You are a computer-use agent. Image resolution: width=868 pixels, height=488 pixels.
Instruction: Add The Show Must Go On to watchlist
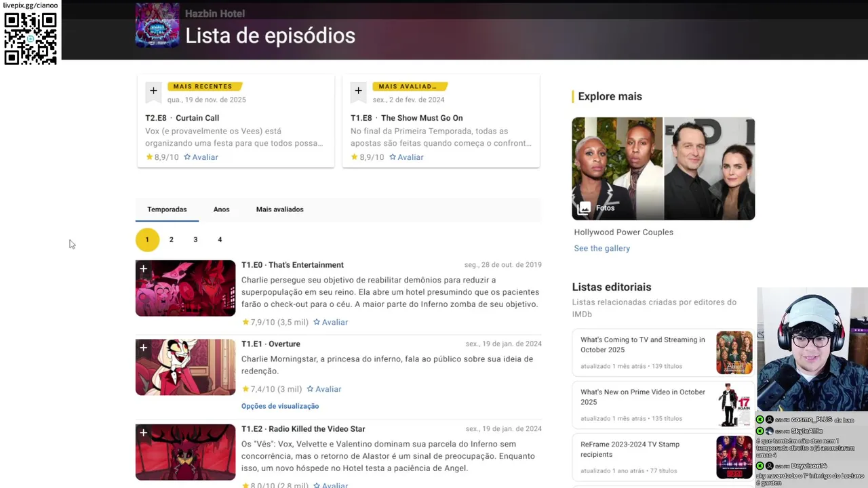[x=358, y=91]
